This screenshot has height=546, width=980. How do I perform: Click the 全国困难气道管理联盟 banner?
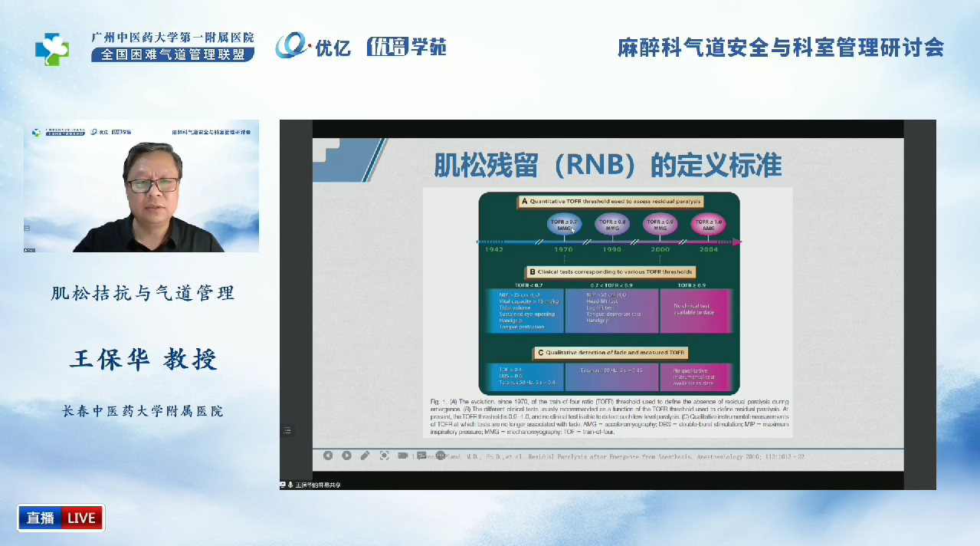click(x=172, y=54)
